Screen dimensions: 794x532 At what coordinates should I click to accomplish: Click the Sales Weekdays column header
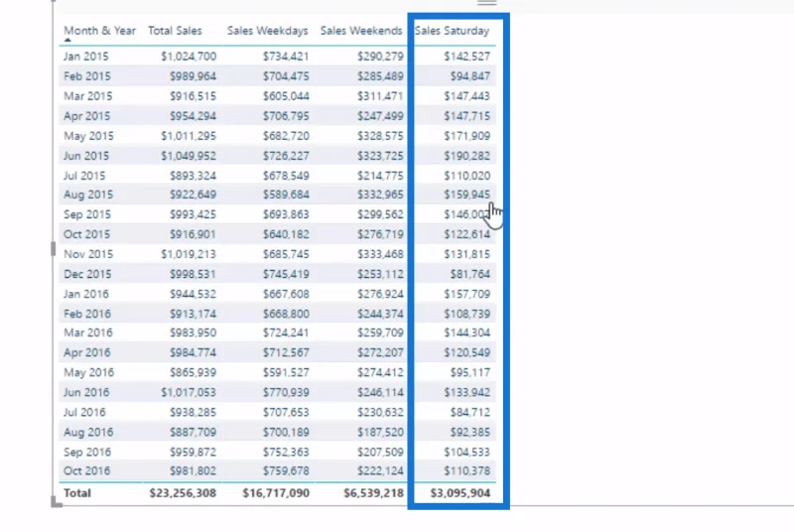click(x=267, y=31)
